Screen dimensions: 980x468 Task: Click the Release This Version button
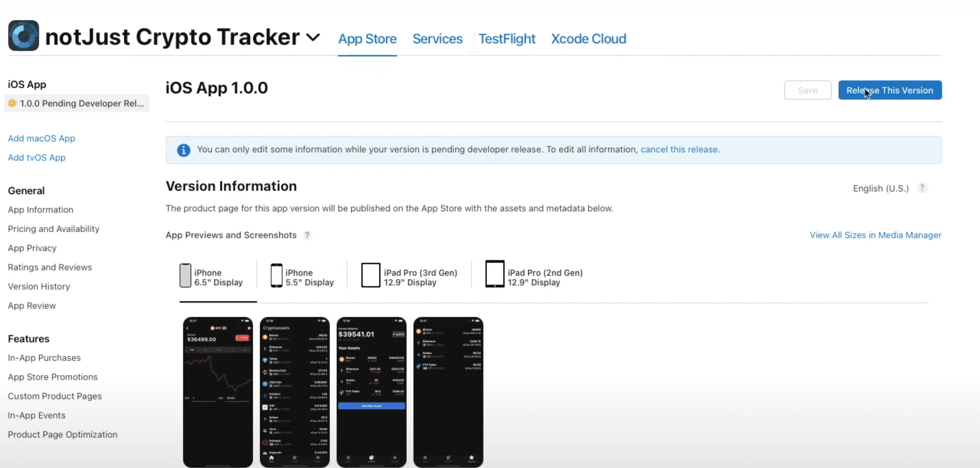(889, 90)
